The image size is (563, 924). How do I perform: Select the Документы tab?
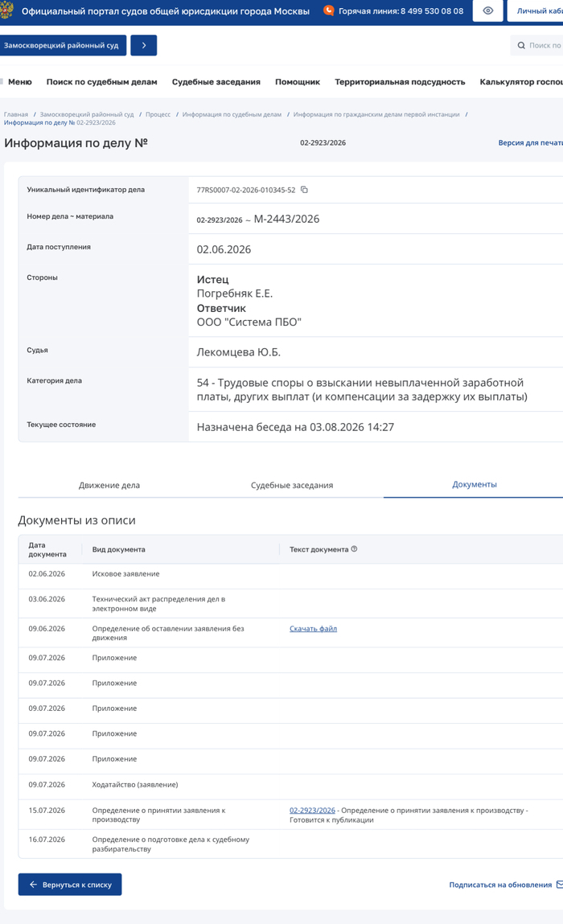[474, 484]
